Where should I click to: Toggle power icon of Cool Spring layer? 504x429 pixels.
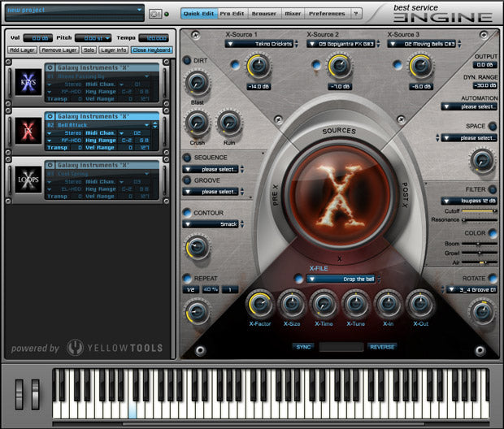50,165
